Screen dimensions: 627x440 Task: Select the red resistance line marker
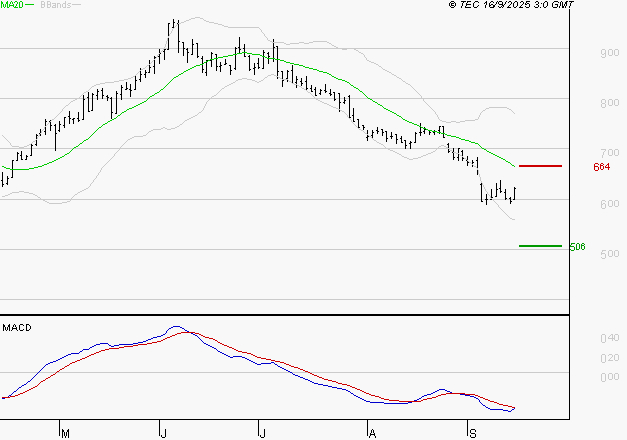[541, 165]
